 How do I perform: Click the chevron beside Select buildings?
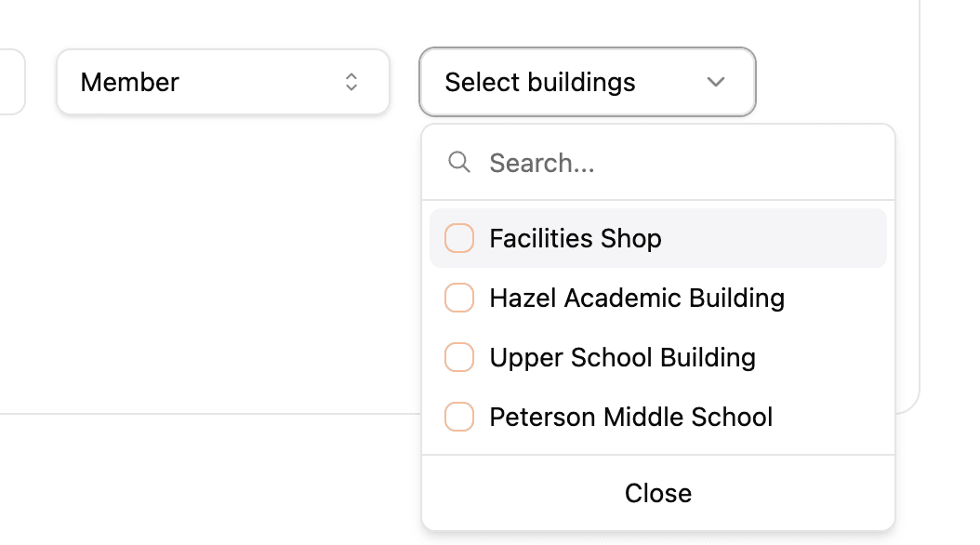(715, 82)
